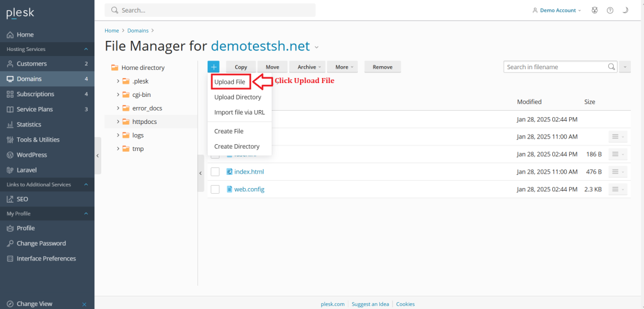The height and width of the screenshot is (309, 644).
Task: Check the index.html checkbox
Action: point(215,172)
